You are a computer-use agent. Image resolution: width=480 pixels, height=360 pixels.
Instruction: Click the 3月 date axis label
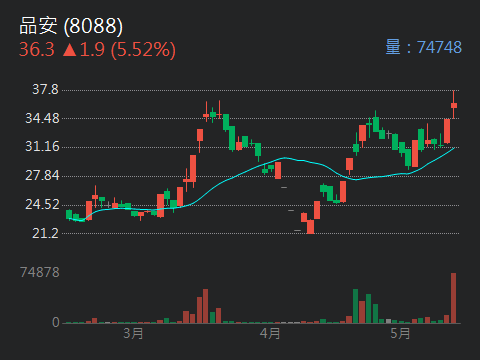(133, 333)
